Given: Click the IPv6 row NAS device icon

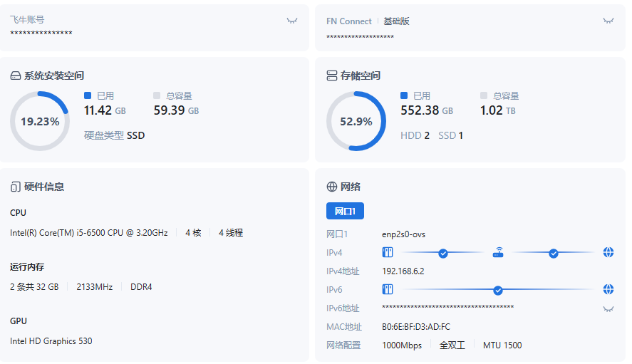Looking at the screenshot, I should tap(388, 289).
